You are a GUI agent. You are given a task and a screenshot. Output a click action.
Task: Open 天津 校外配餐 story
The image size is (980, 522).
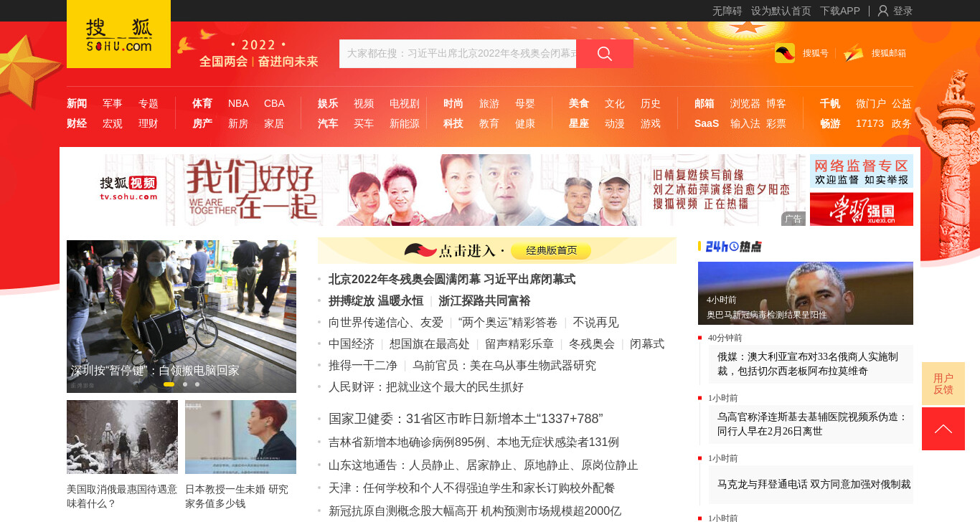[472, 488]
